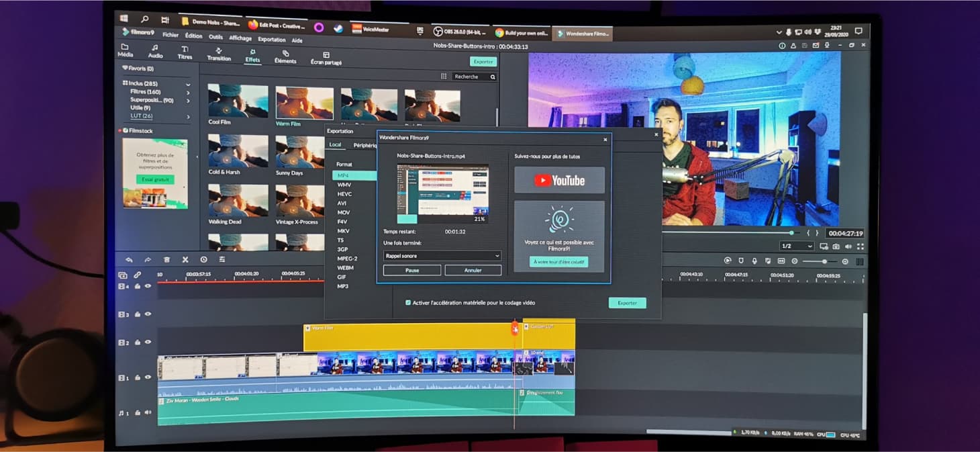Take a snapshot with the camera icon
Image resolution: width=980 pixels, height=452 pixels.
[x=835, y=247]
